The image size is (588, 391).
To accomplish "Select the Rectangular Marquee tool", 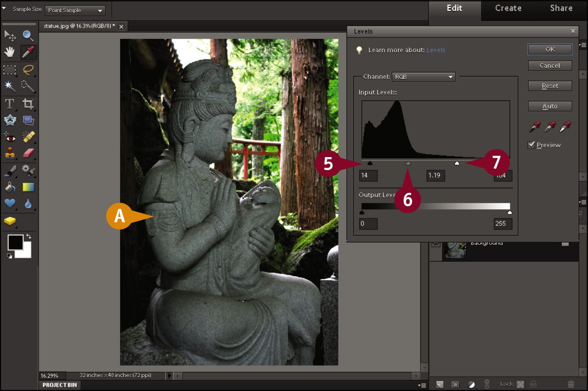I will tap(10, 70).
